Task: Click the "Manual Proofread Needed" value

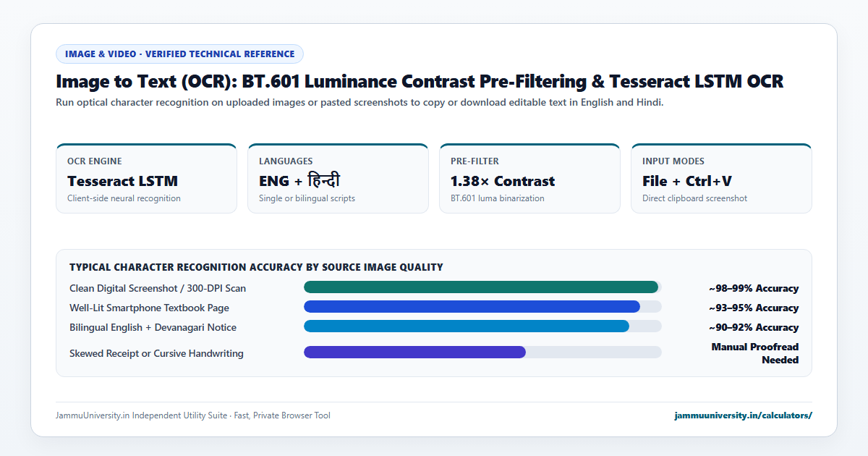Action: (755, 353)
